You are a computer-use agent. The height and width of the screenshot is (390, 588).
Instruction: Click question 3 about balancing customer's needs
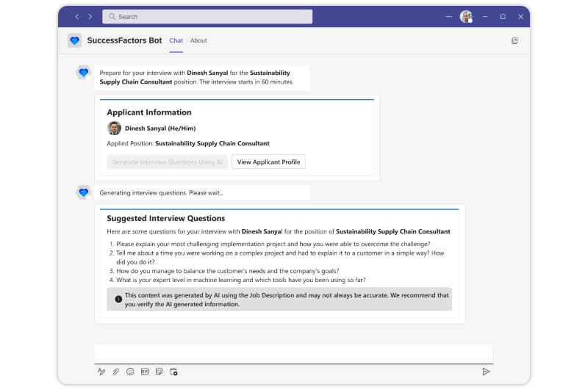[x=227, y=271]
